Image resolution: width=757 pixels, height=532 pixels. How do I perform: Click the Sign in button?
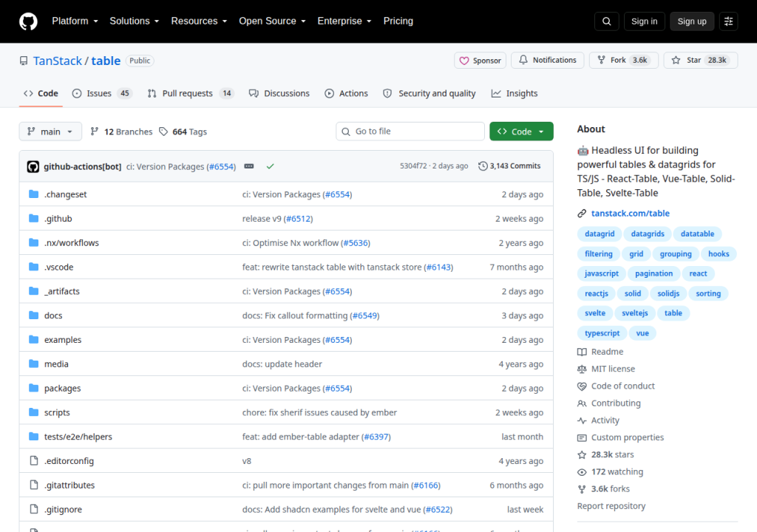(x=644, y=21)
